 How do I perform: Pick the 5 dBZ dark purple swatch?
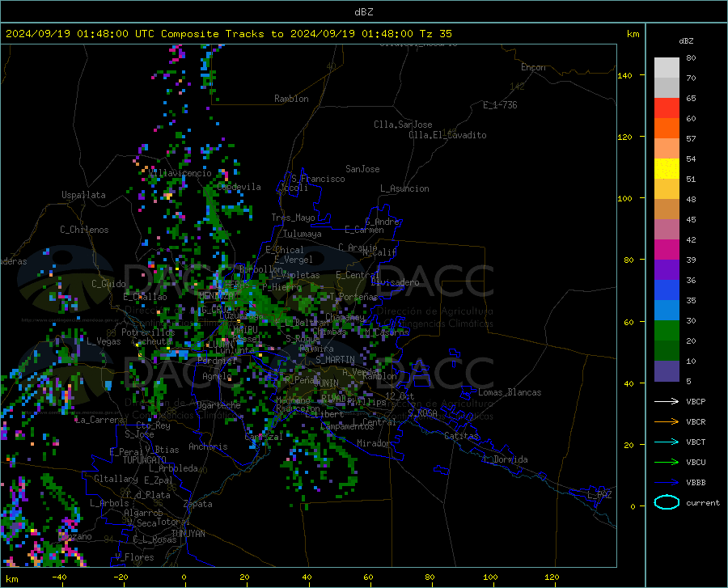tap(667, 371)
